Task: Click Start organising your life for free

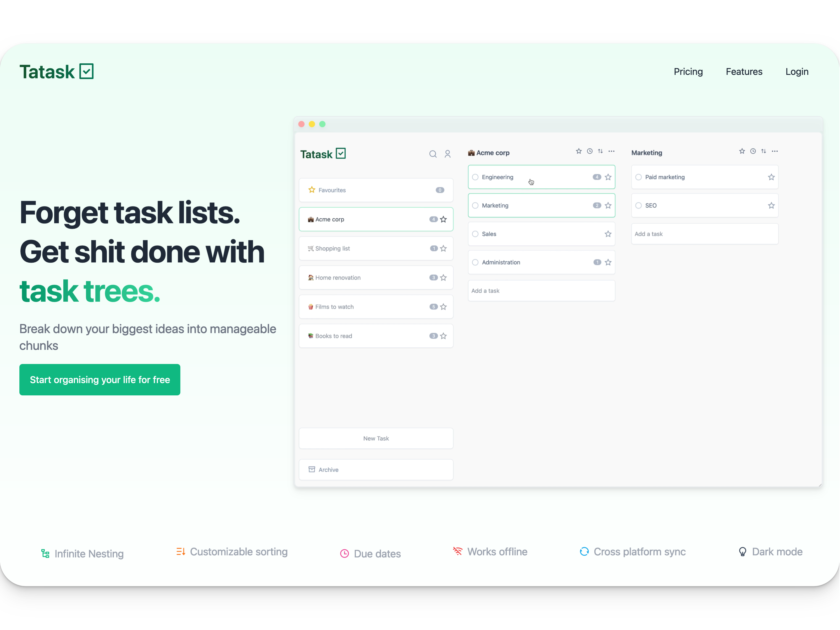Action: pos(100,379)
